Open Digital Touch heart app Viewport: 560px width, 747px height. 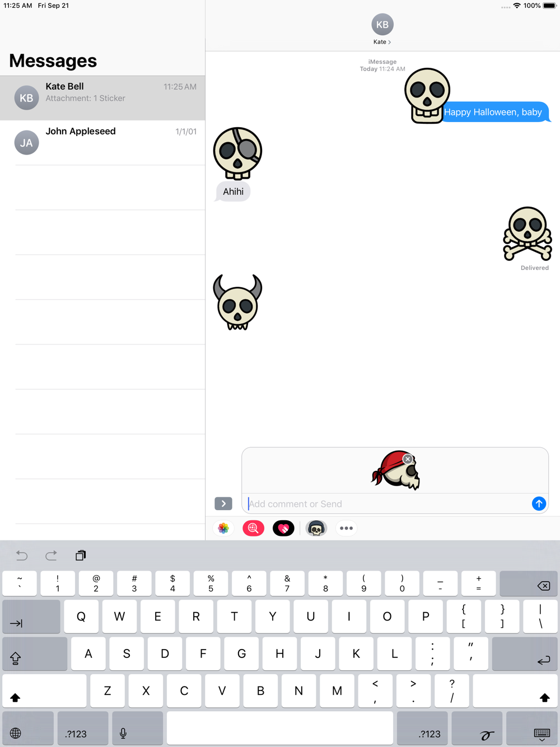(x=283, y=528)
